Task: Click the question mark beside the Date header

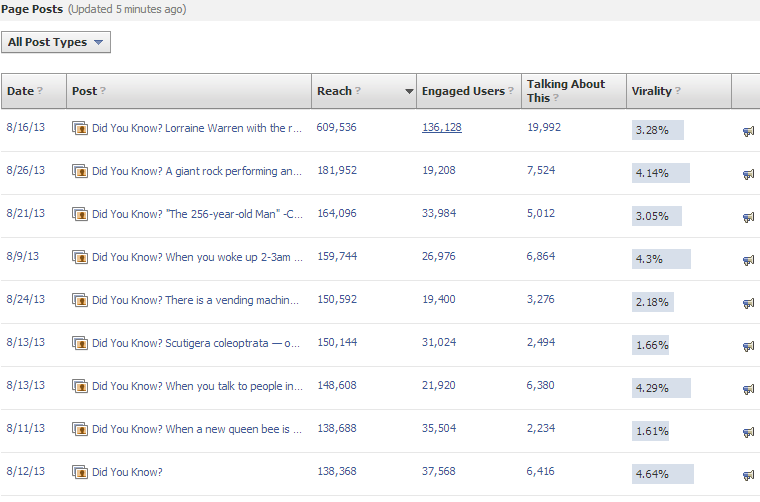Action: click(40, 90)
